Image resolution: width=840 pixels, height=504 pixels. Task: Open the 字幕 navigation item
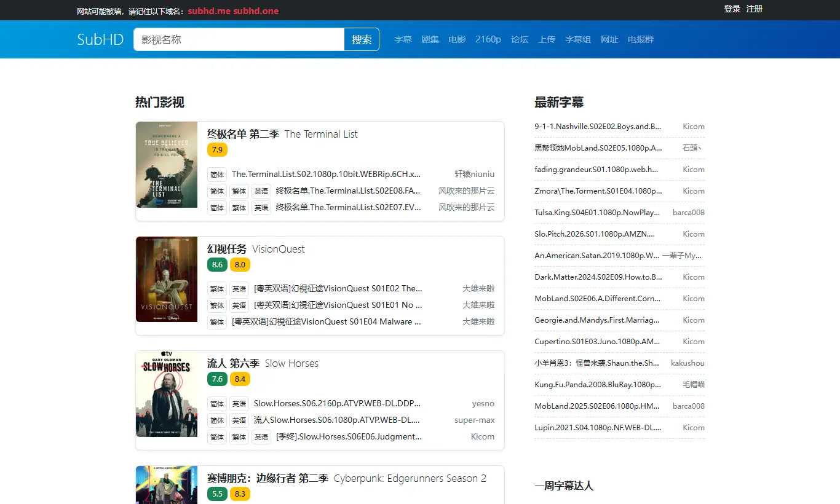(403, 39)
